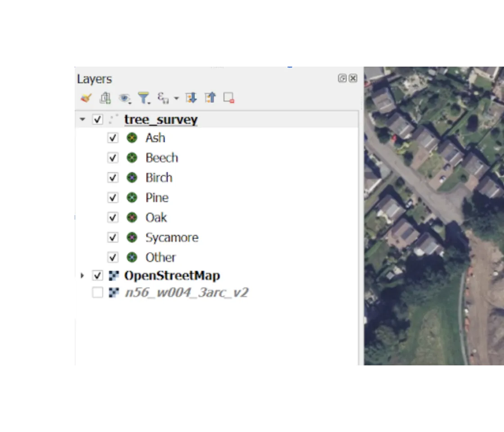Image resolution: width=504 pixels, height=432 pixels.
Task: Open the Layer Styling panel
Action: click(x=85, y=98)
